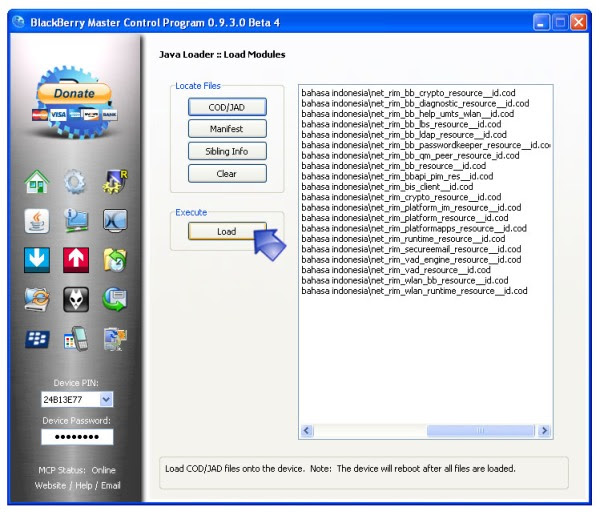Open the Help link

coord(83,486)
